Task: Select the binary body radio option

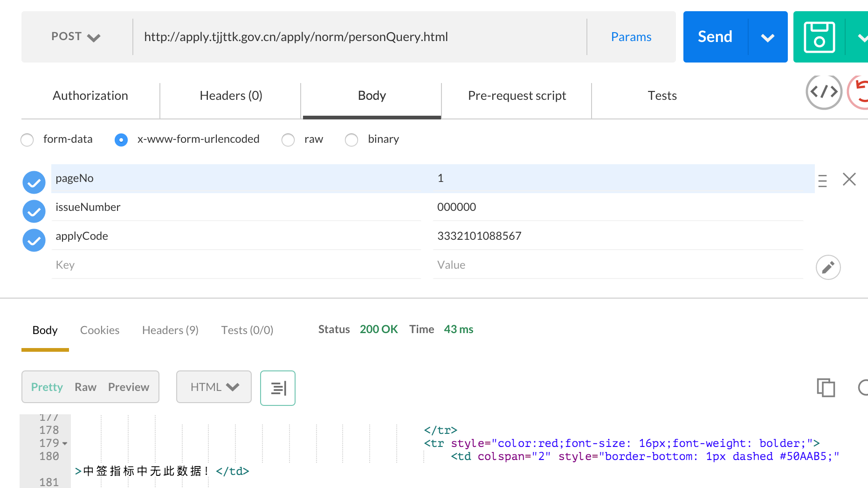Action: coord(351,139)
